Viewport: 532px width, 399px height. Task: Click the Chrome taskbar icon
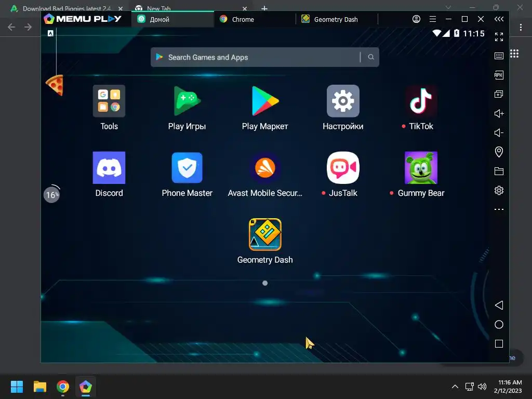tap(63, 387)
